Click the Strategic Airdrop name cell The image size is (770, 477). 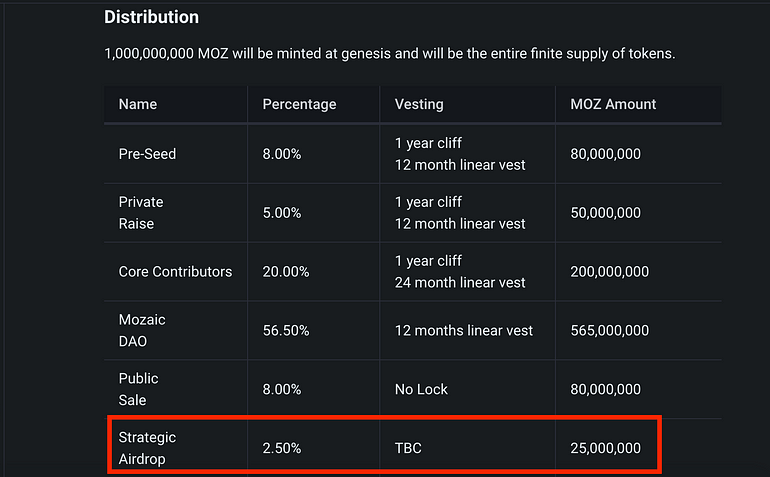click(x=149, y=447)
